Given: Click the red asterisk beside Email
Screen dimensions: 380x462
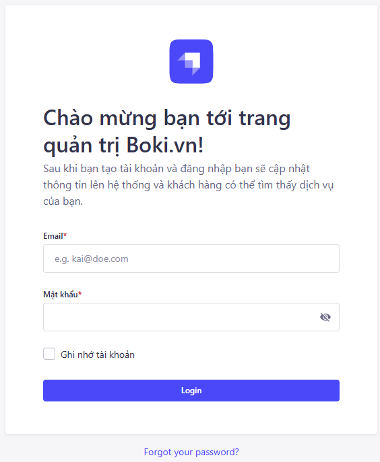Looking at the screenshot, I should tap(65, 235).
